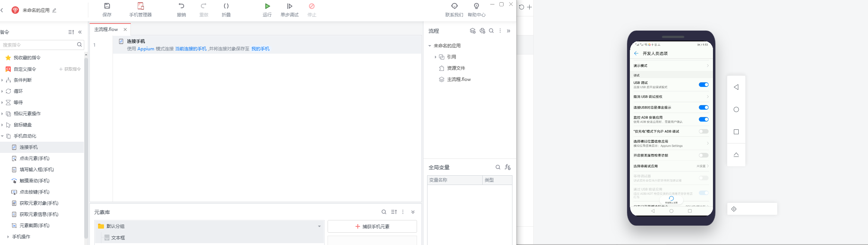Open 选择模拟位置信息应用 setting on phone

coord(671,144)
